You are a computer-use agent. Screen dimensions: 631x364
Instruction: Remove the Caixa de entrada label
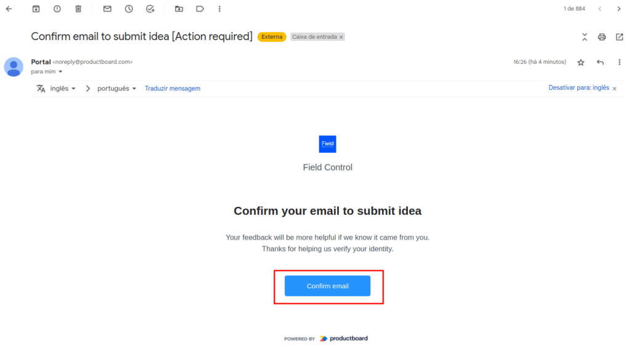click(x=341, y=37)
